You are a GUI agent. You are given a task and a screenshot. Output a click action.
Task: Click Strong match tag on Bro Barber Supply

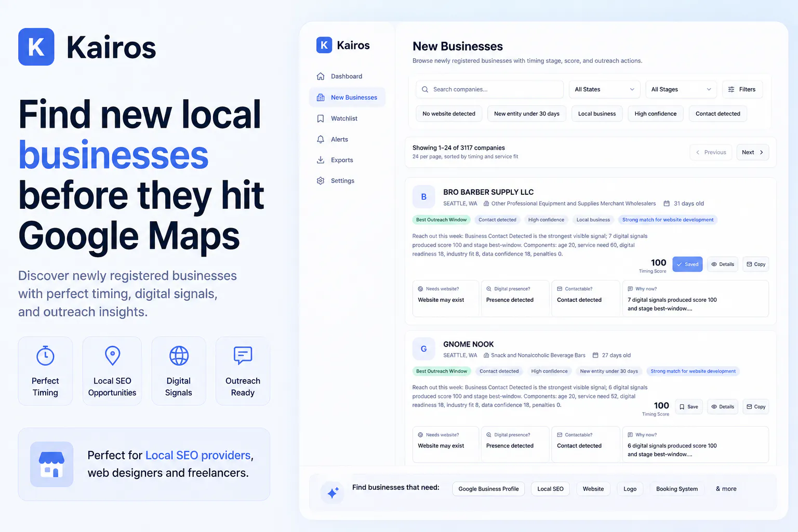[x=668, y=220]
